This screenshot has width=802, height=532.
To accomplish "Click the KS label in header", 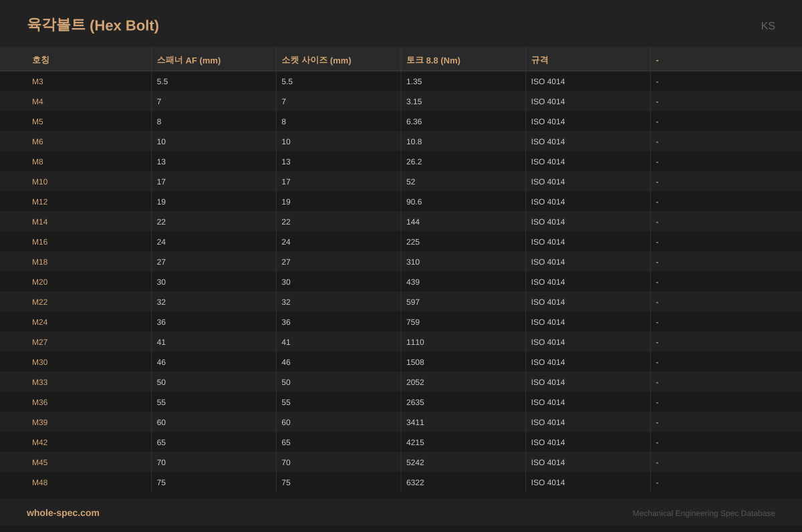I will pos(767,26).
